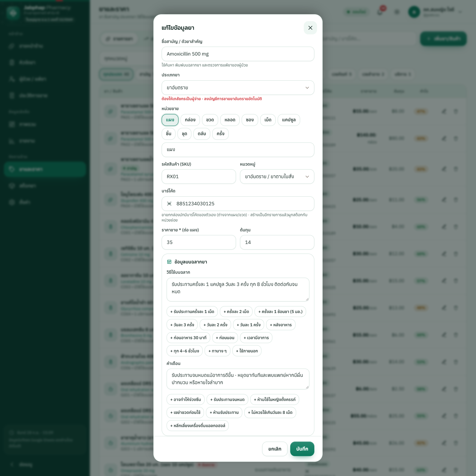Insert the '+ ทุก 4–6 ชั่วโมง' chip
476x476 pixels.
pos(185,351)
